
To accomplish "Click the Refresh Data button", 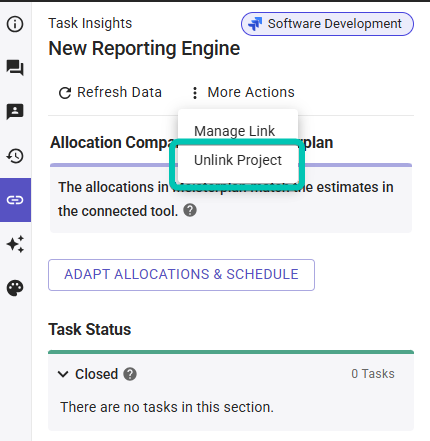I will [x=110, y=92].
